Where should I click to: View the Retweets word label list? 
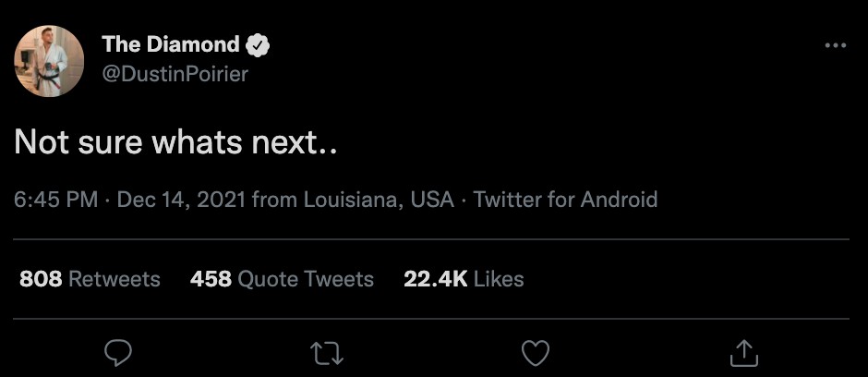[114, 279]
